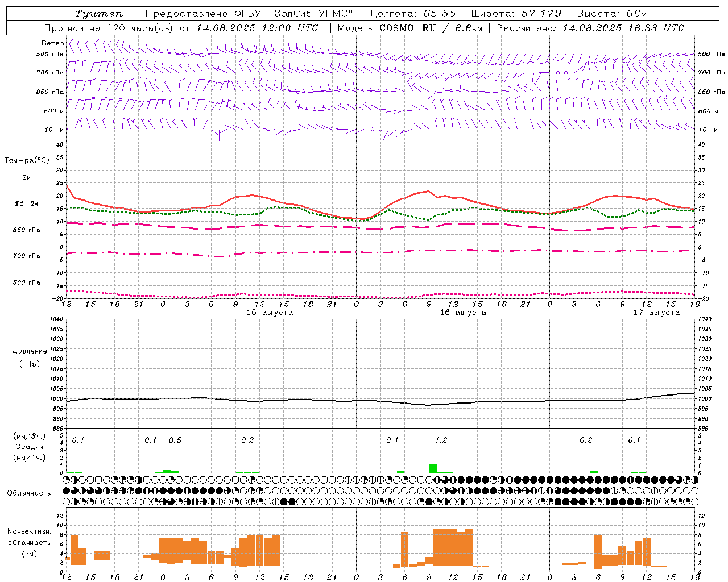Click the forecast start '14.08.2025 12:00 UTC'
This screenshot has height=582, width=728.
click(257, 28)
